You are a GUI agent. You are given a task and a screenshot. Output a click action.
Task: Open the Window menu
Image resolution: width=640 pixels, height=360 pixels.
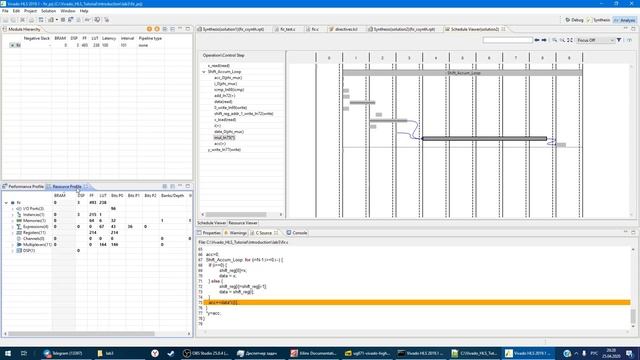click(67, 11)
